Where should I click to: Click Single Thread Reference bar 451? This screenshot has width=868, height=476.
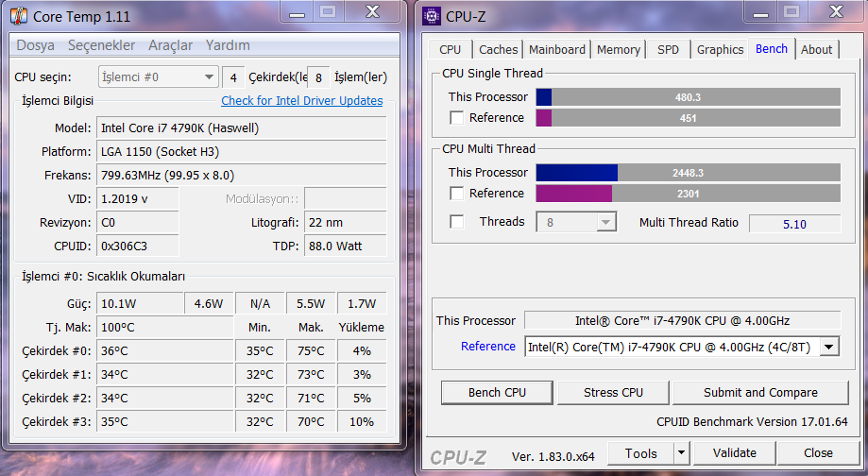point(689,118)
